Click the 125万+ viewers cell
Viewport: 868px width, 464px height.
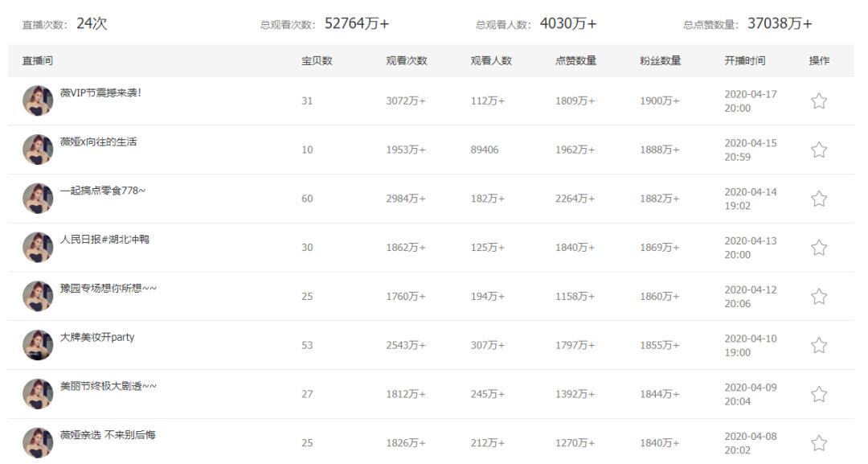[488, 247]
